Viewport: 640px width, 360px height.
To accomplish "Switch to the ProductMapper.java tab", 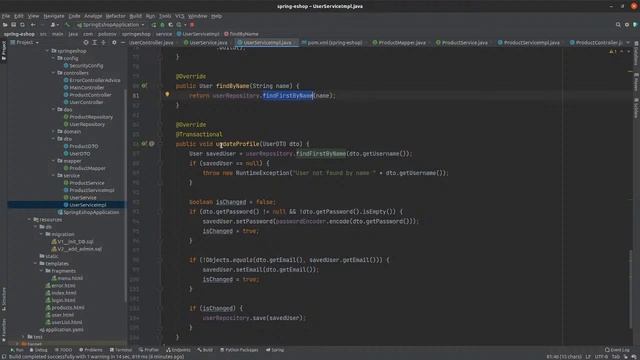I will point(399,42).
